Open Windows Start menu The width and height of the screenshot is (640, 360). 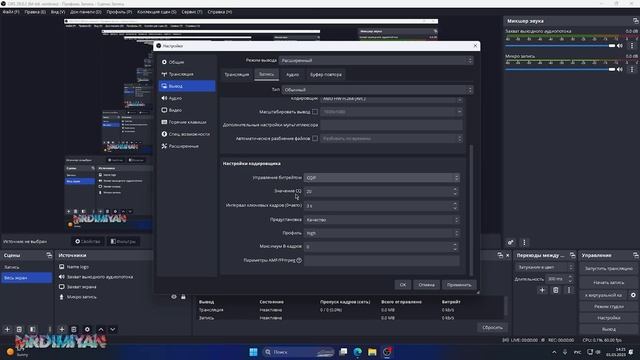[x=253, y=352]
